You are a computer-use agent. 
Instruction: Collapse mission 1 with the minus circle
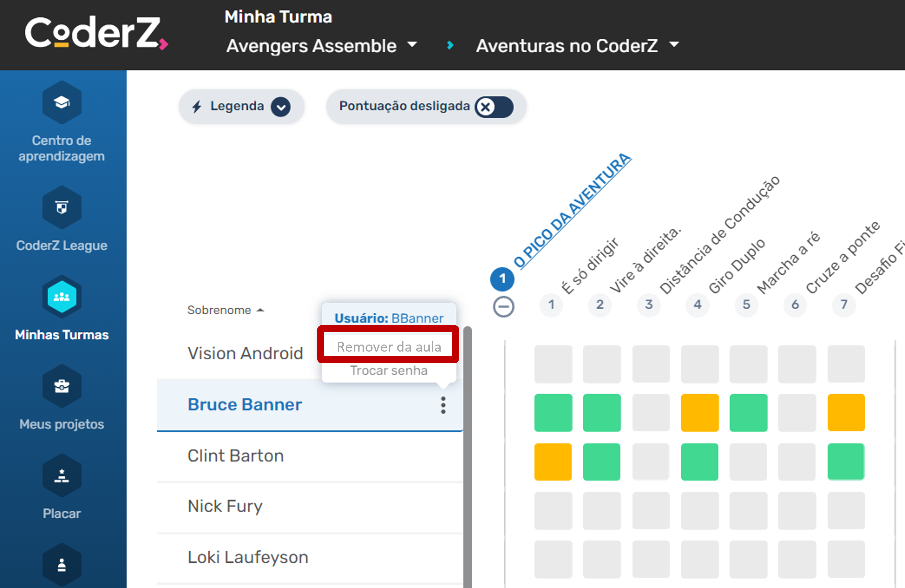[x=503, y=307]
